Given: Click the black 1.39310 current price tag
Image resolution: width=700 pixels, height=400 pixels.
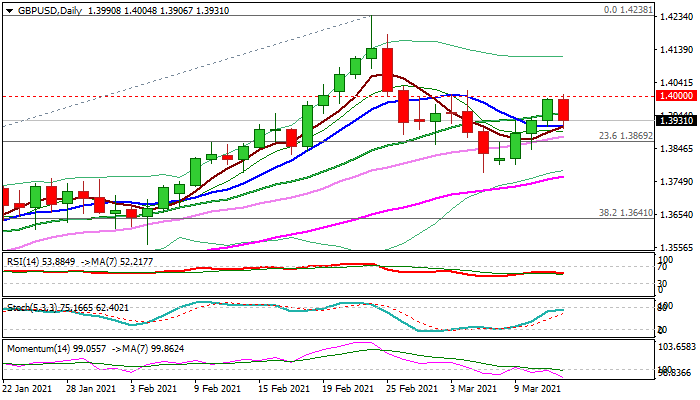Looking at the screenshot, I should (673, 120).
